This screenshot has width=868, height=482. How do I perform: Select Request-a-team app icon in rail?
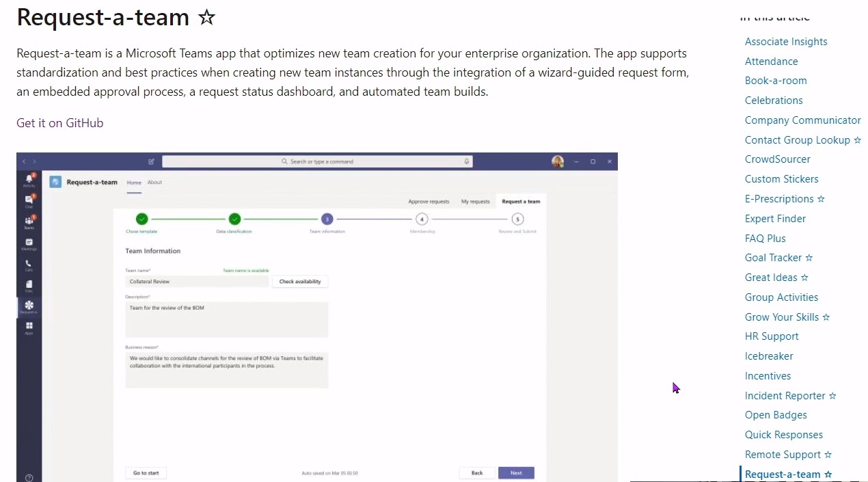[x=29, y=306]
